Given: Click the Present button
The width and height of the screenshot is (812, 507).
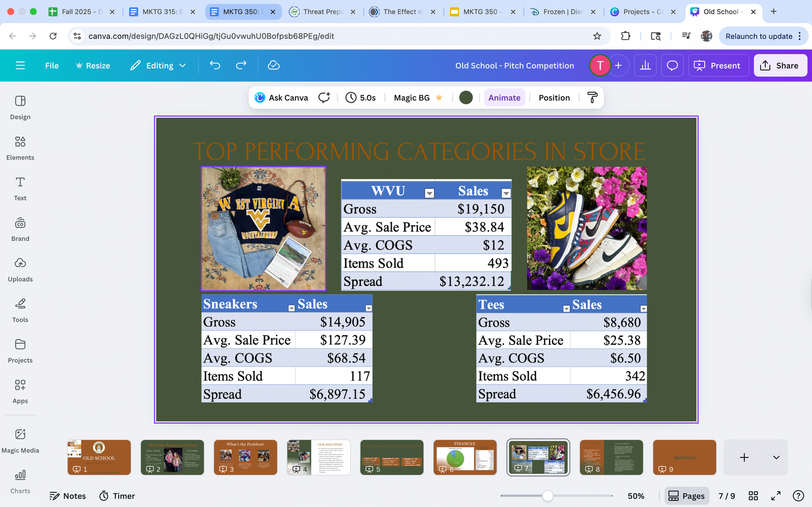Looking at the screenshot, I should click(718, 66).
